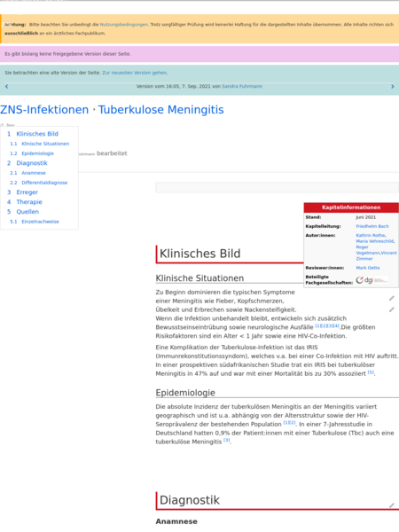Open ZNS-Infektionen title link

click(x=44, y=110)
